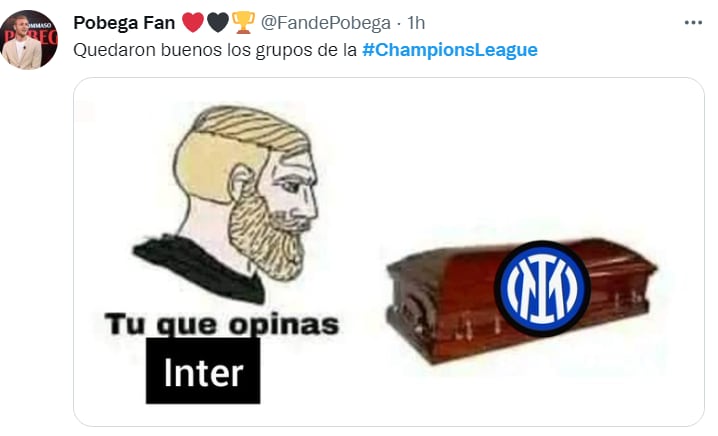Open the @FandePobega handle link

[326, 22]
